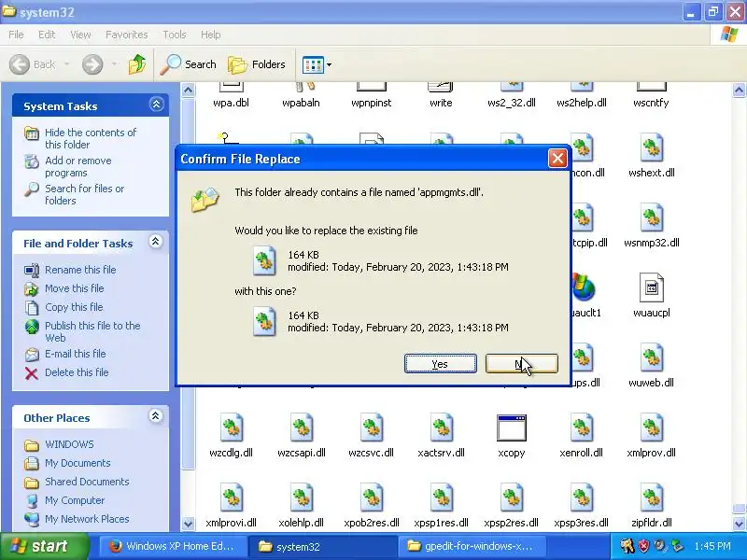Click the system32 taskbar button
The image size is (747, 560).
coord(321,546)
